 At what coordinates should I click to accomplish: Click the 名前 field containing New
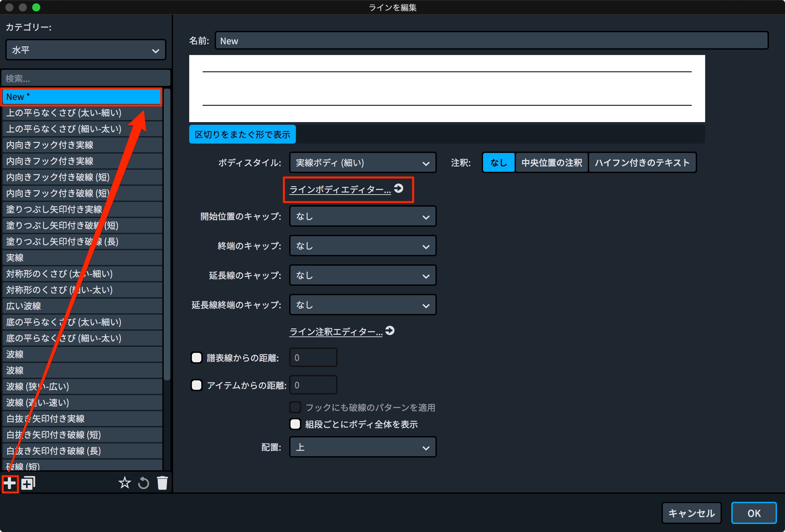491,41
